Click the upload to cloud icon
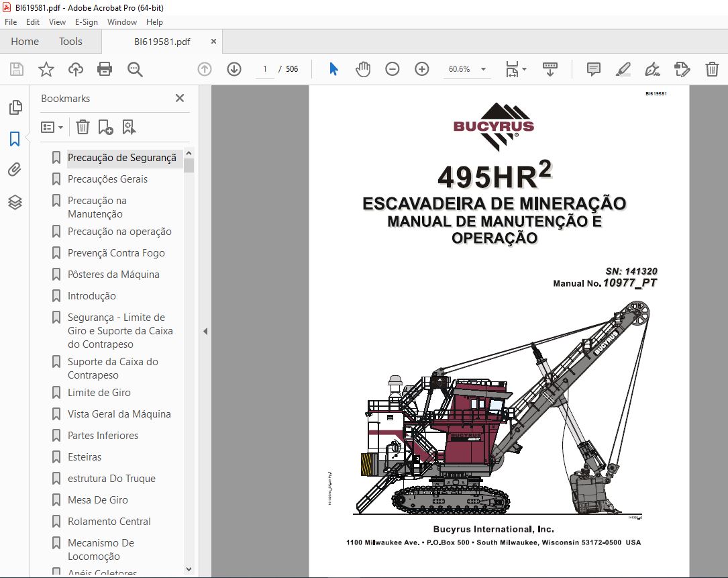This screenshot has width=728, height=578. coord(76,69)
